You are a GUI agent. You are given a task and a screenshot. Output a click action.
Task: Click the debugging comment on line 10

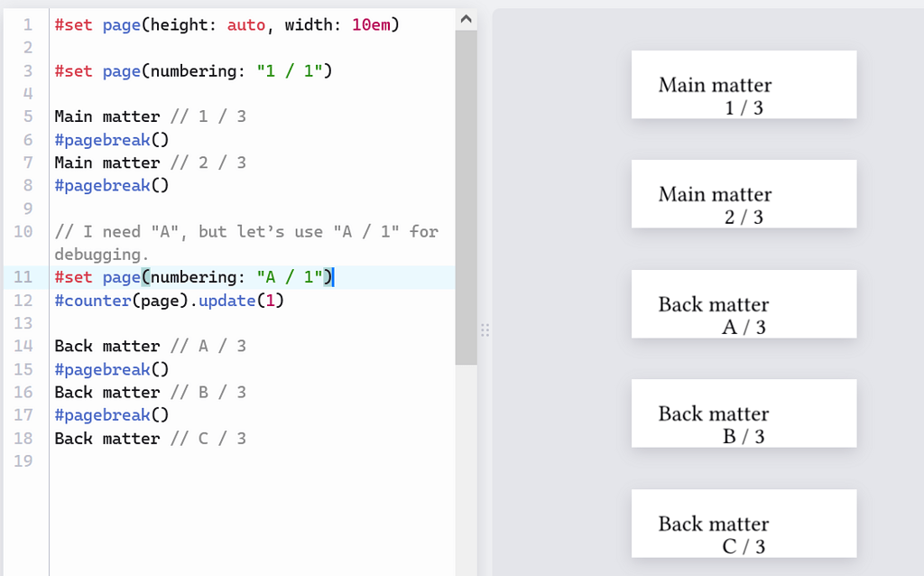pos(244,231)
